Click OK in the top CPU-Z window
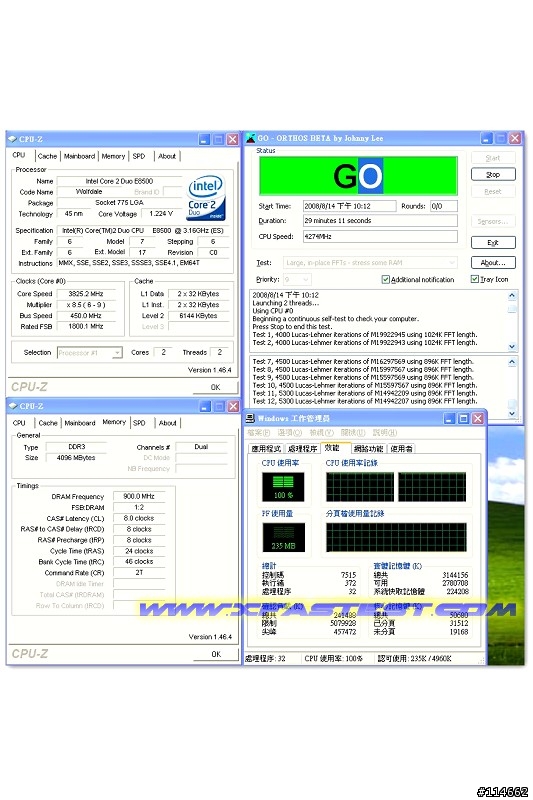Image resolution: width=533 pixels, height=800 pixels. click(x=215, y=387)
